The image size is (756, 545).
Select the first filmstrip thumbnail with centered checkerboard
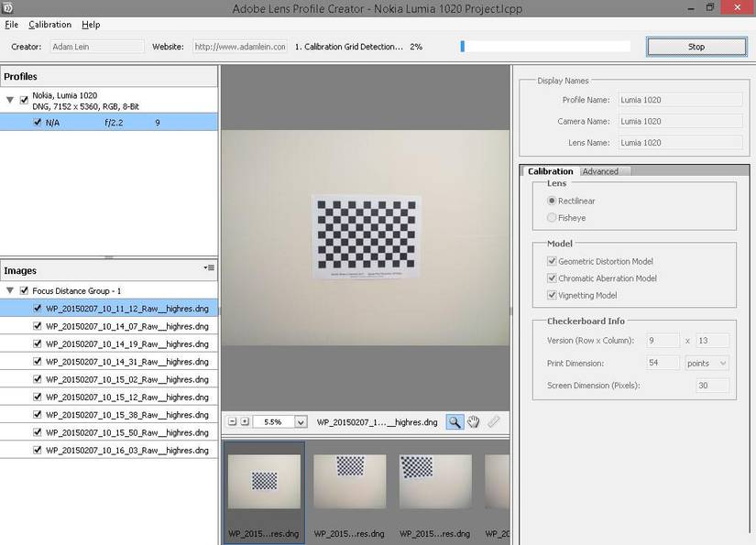pyautogui.click(x=264, y=482)
